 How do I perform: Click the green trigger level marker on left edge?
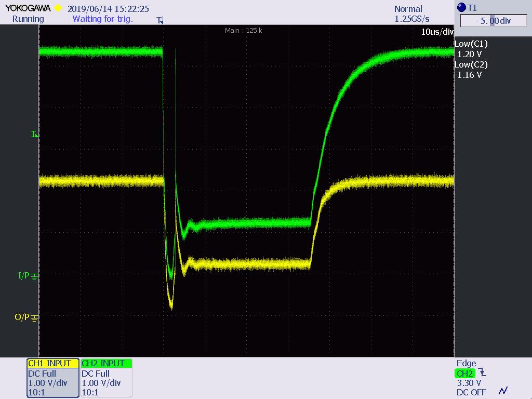point(35,135)
